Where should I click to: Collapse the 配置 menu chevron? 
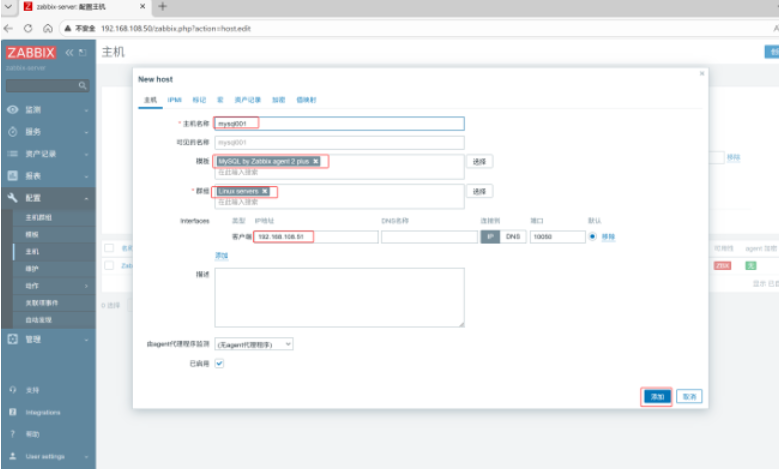(x=86, y=198)
